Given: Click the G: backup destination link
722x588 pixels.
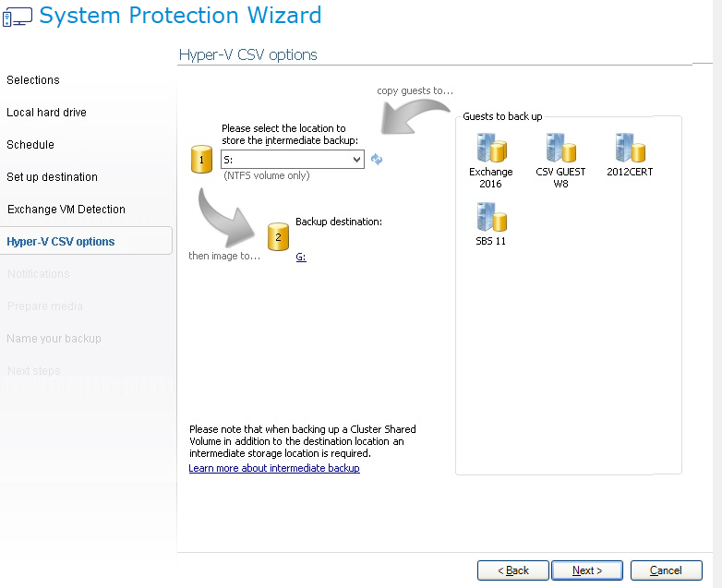Looking at the screenshot, I should click(301, 258).
